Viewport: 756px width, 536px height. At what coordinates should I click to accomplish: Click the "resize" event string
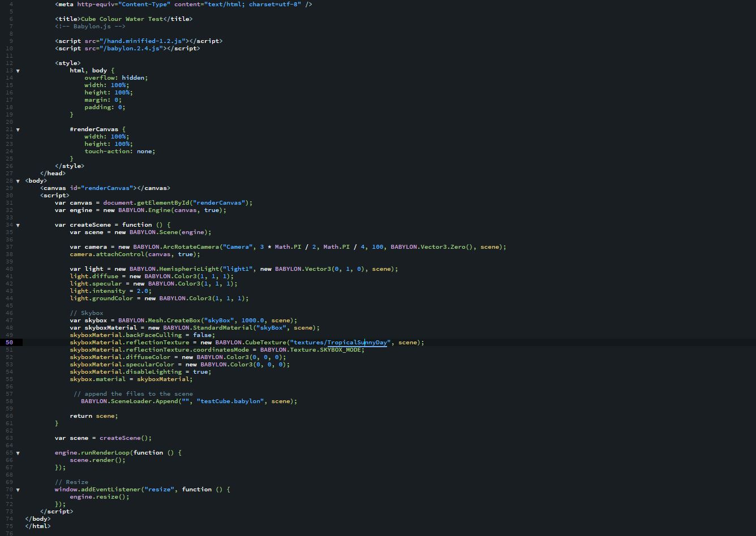(x=159, y=489)
